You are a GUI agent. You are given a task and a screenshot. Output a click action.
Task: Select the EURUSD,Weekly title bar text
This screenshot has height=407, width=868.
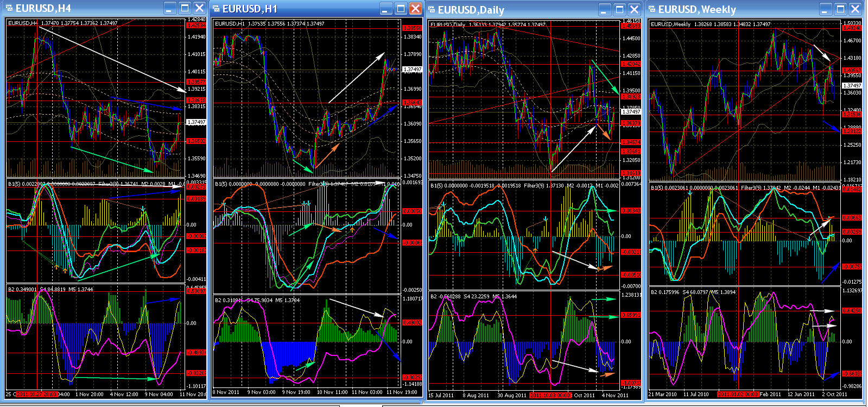pos(697,9)
